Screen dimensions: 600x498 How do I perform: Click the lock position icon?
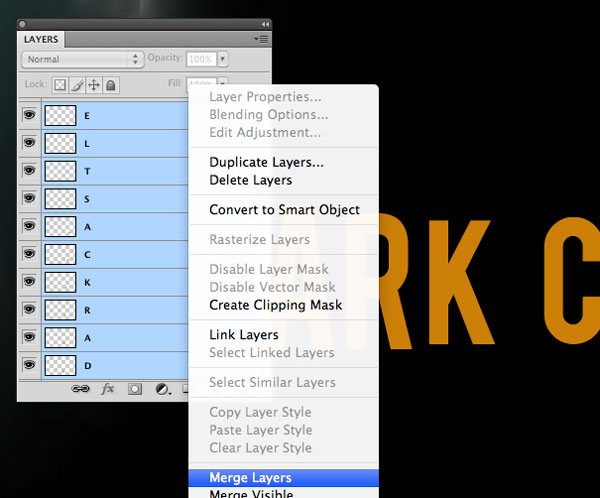[x=96, y=86]
